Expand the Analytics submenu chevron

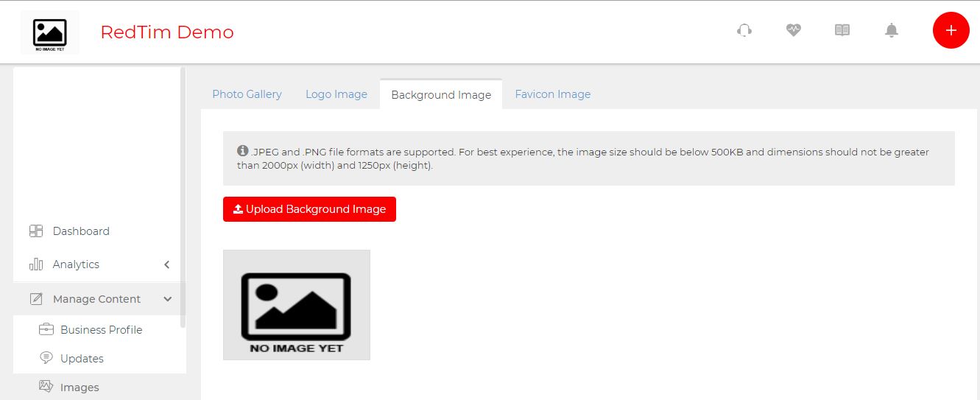167,264
